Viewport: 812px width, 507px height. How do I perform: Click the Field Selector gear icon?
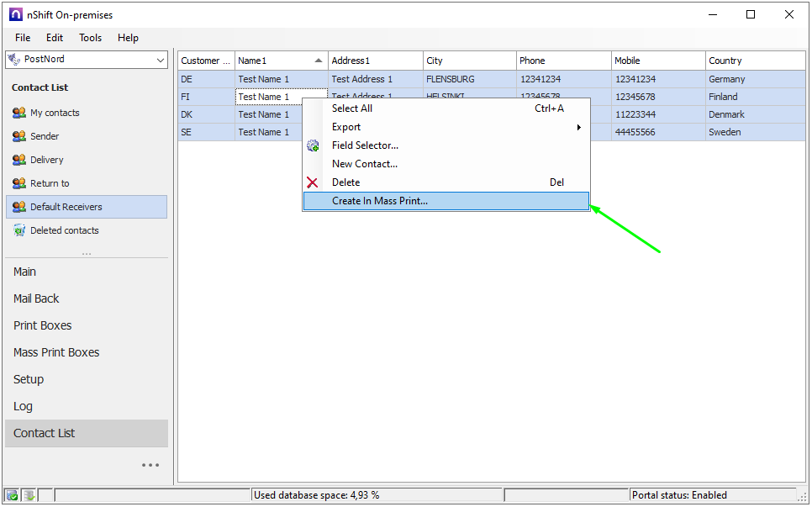pyautogui.click(x=313, y=145)
